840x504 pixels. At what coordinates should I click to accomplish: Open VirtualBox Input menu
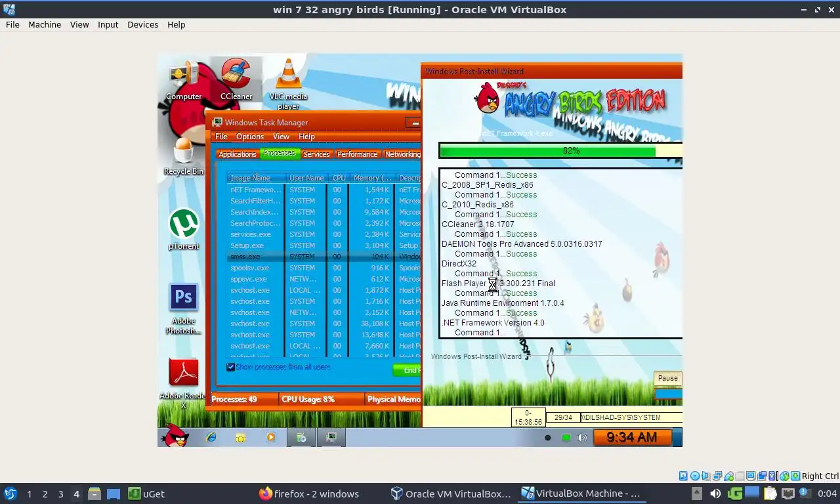[108, 24]
